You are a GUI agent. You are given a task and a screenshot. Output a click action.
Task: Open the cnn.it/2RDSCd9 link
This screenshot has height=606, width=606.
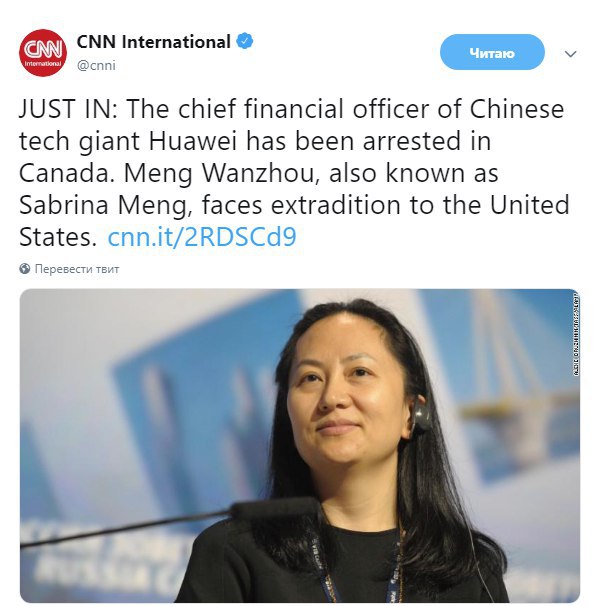point(202,237)
